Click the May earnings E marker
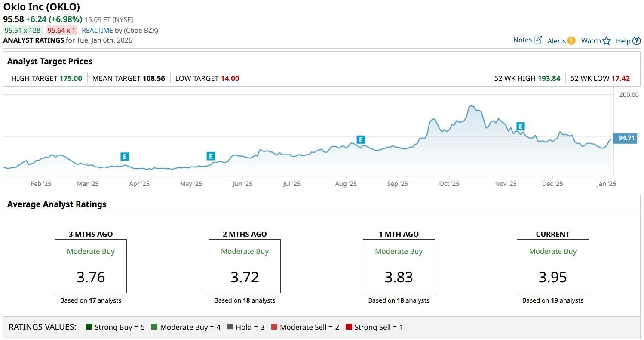This screenshot has width=644, height=340. pos(210,156)
